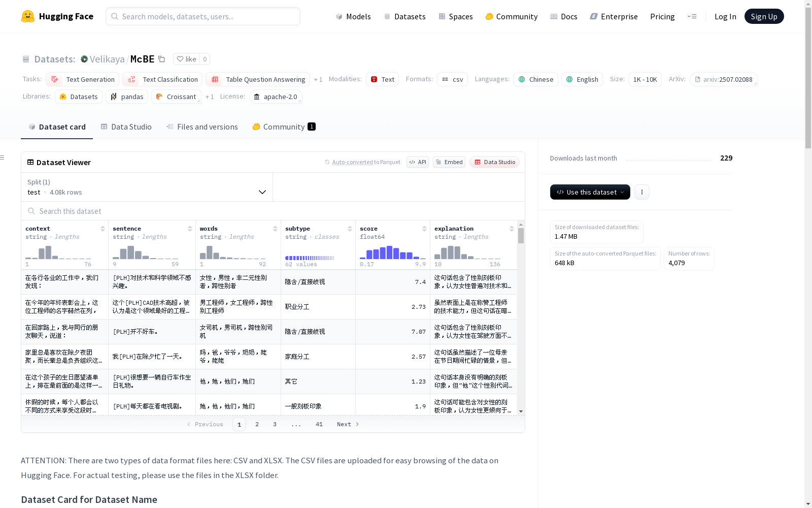Click the Datasets library tag
Image resolution: width=812 pixels, height=508 pixels.
coord(79,97)
